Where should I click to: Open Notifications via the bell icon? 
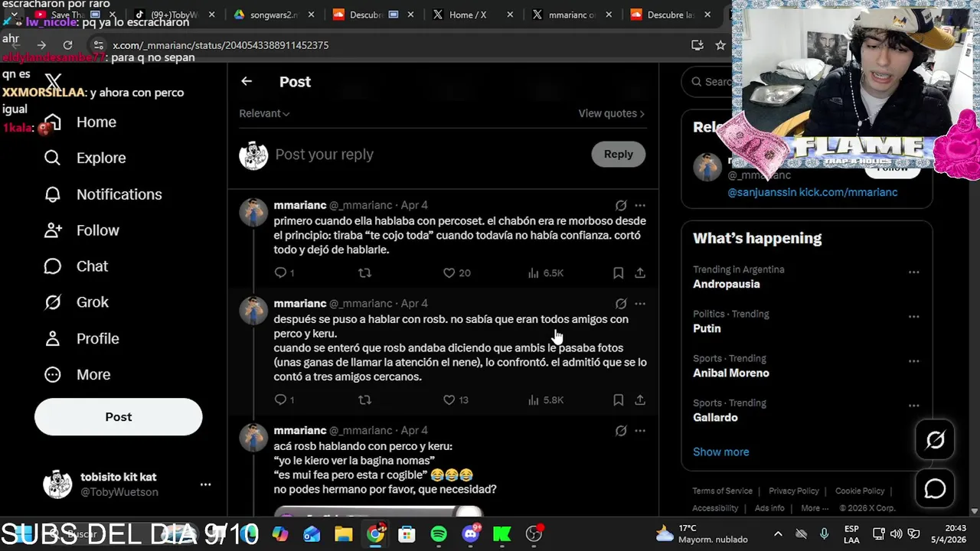[x=52, y=194]
